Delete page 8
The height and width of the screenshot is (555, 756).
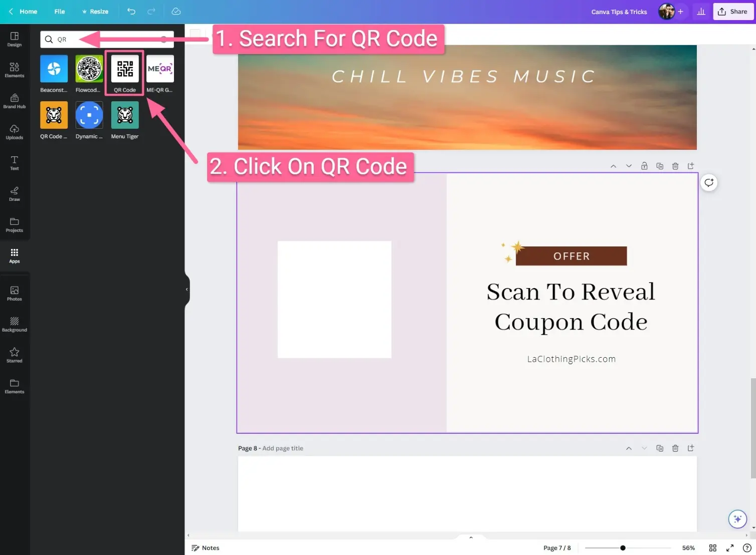[675, 448]
